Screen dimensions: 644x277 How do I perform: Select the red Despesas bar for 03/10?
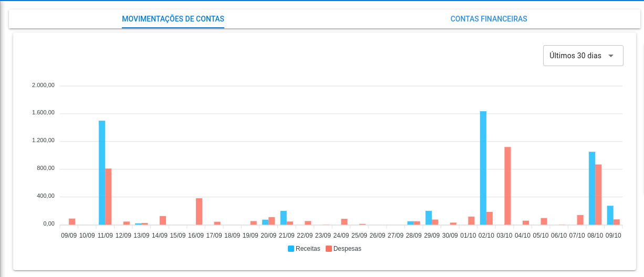pos(507,186)
